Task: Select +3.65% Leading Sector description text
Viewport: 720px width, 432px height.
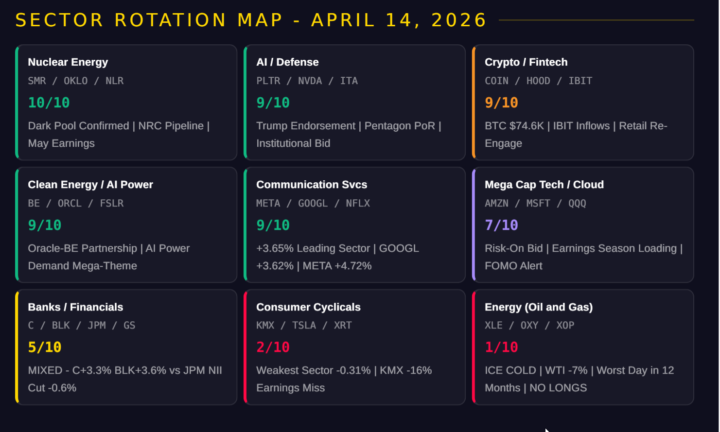Action: click(x=338, y=257)
